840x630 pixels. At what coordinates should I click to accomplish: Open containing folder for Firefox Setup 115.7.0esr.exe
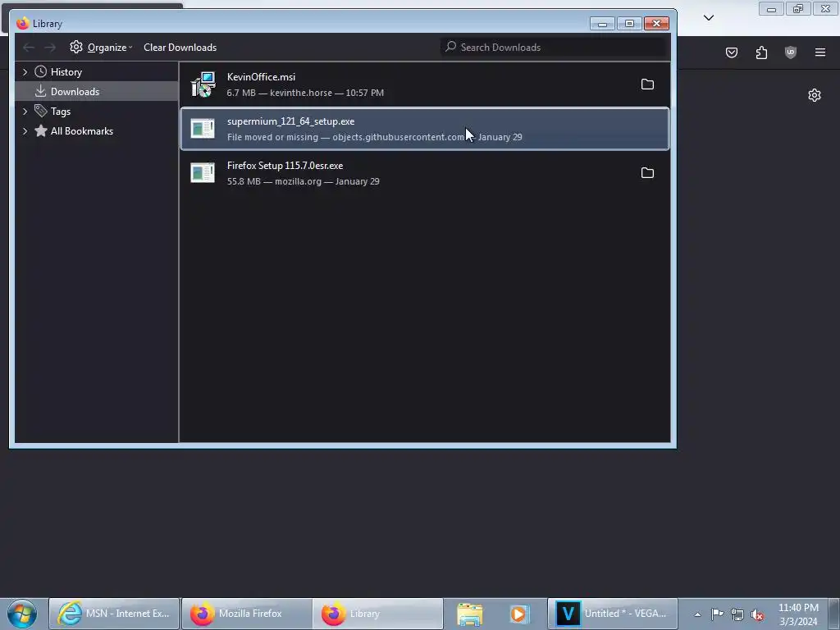point(647,172)
